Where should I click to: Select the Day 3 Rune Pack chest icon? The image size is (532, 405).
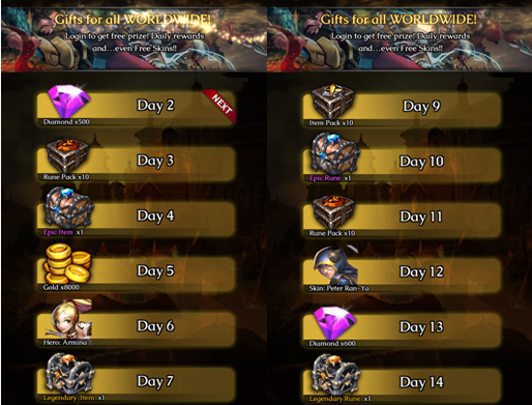pos(68,156)
